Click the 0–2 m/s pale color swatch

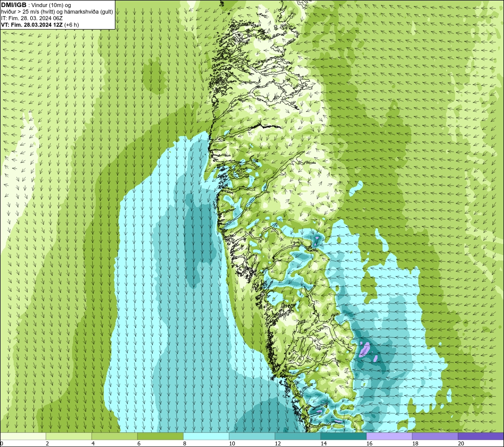[x=23, y=436]
